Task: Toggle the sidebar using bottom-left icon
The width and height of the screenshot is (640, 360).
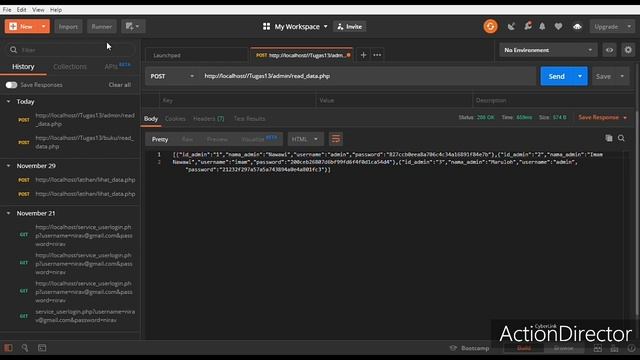Action: (8, 348)
